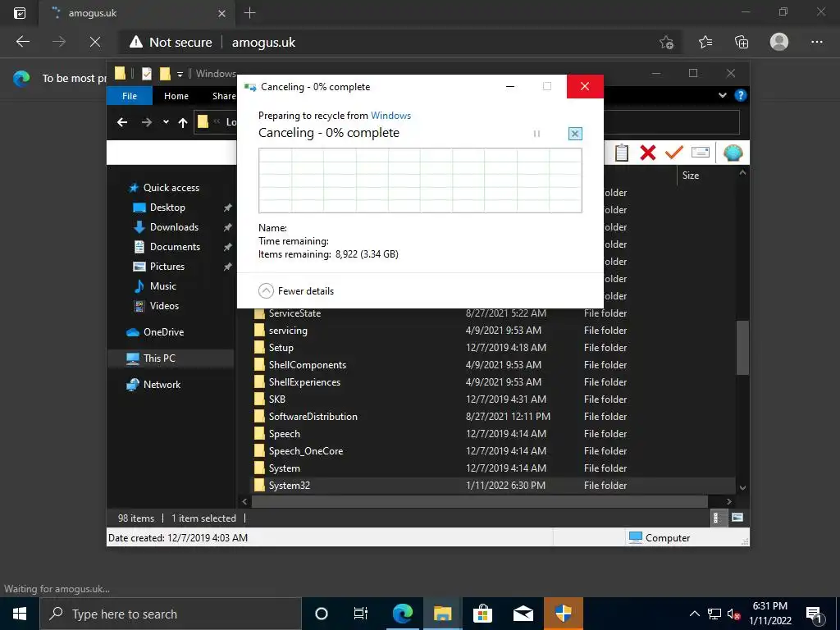The image size is (840, 630).
Task: Open the Windows Start menu
Action: (20, 614)
